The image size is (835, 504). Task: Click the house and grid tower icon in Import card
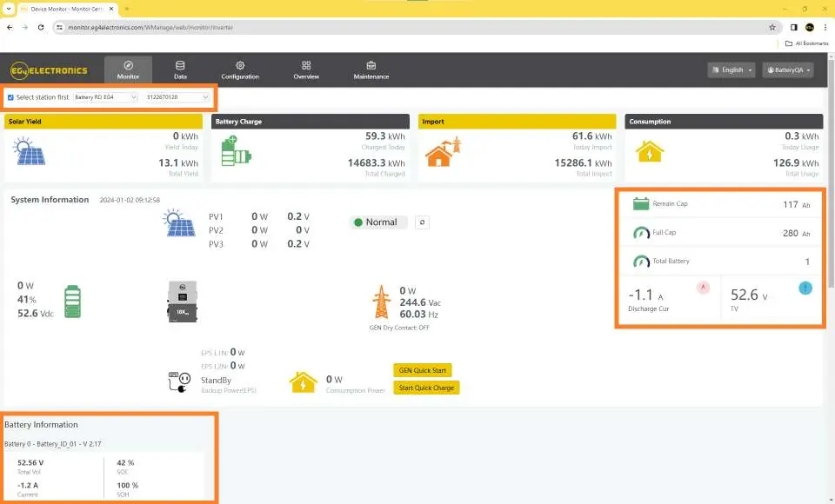(443, 152)
